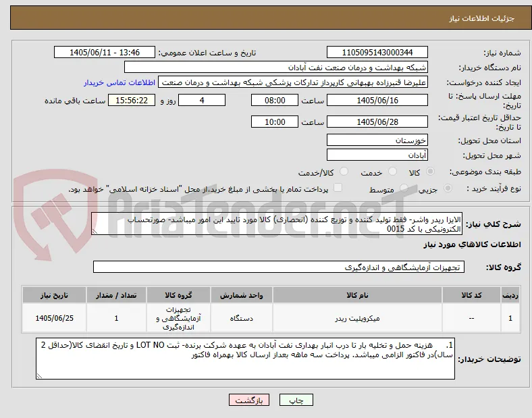Select the خدمت radio button
The height and width of the screenshot is (418, 532).
coord(392,172)
